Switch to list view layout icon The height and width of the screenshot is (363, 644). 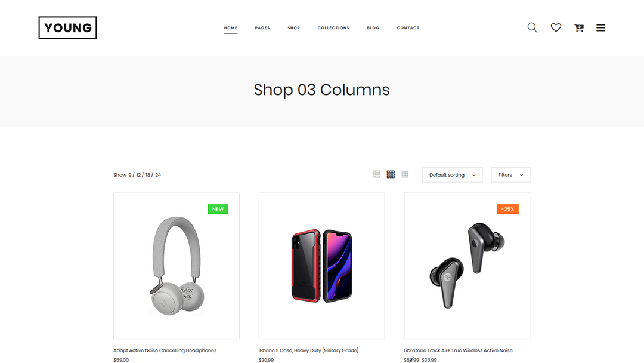tap(376, 174)
